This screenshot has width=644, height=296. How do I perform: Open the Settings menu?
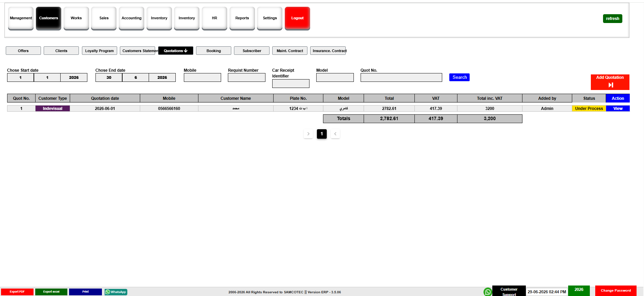point(270,18)
